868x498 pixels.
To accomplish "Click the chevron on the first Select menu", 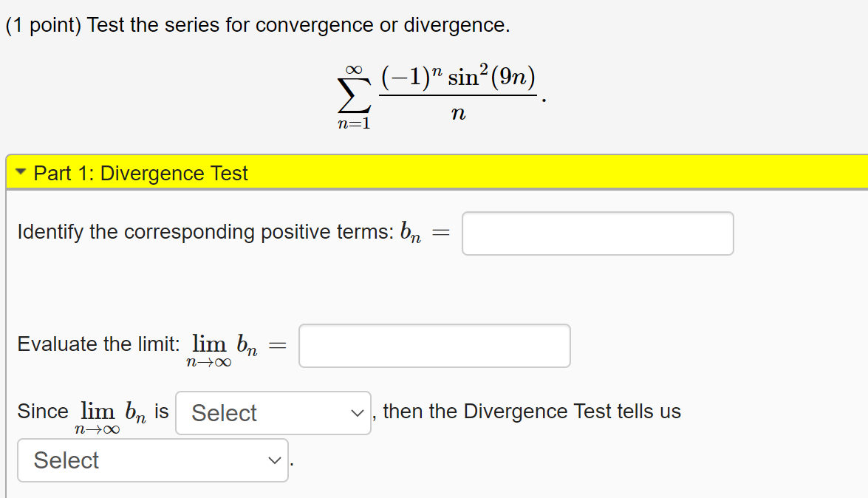I will (x=358, y=413).
